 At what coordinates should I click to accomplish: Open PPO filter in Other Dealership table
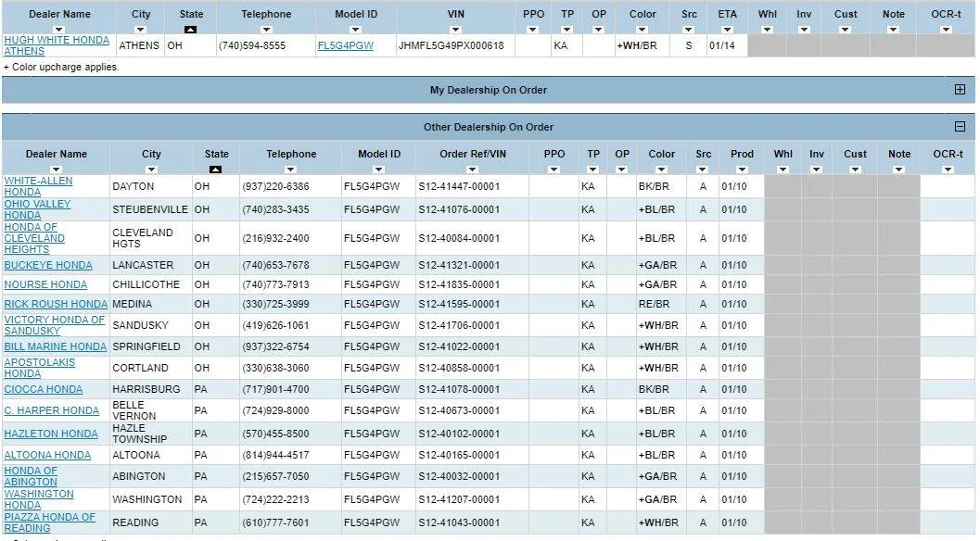554,170
